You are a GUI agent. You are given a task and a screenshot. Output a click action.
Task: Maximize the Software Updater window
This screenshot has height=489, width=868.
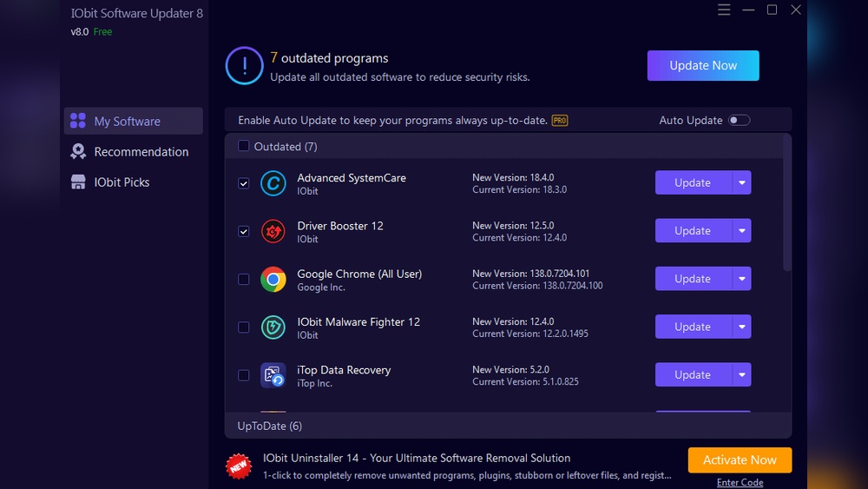772,10
